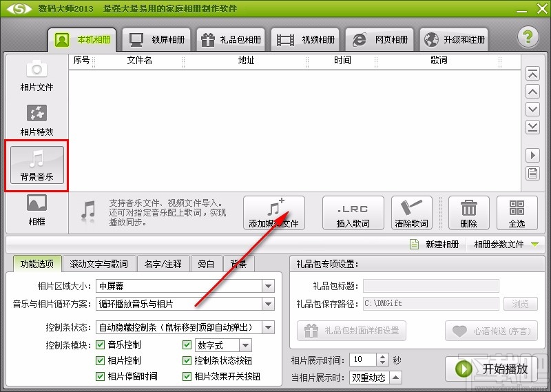
Task: Switch to the 网页相册 tab
Action: pos(380,40)
